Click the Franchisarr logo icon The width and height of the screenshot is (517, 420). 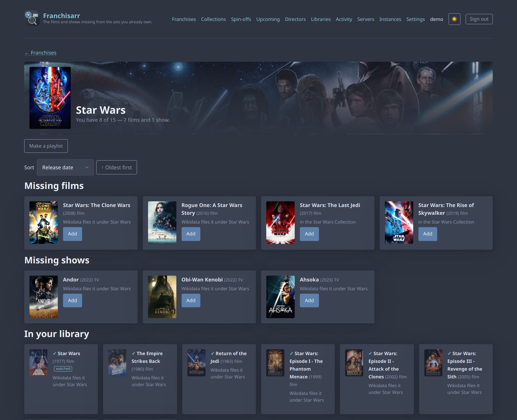coord(32,18)
